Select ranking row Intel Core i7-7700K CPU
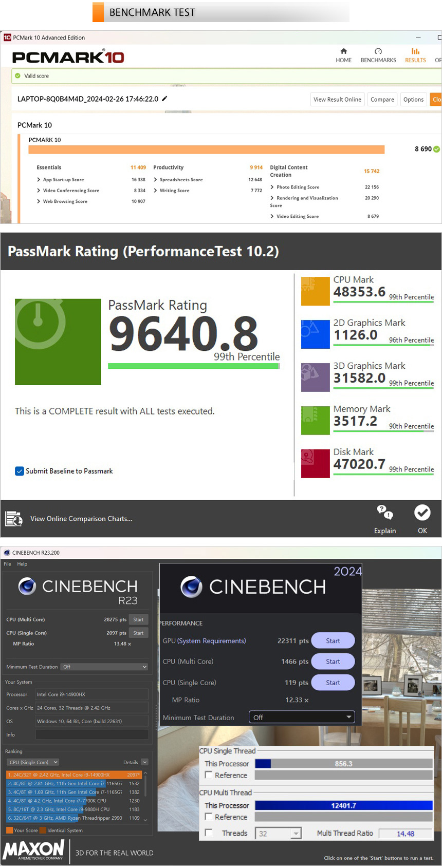Image resolution: width=442 pixels, height=868 pixels. tap(73, 801)
